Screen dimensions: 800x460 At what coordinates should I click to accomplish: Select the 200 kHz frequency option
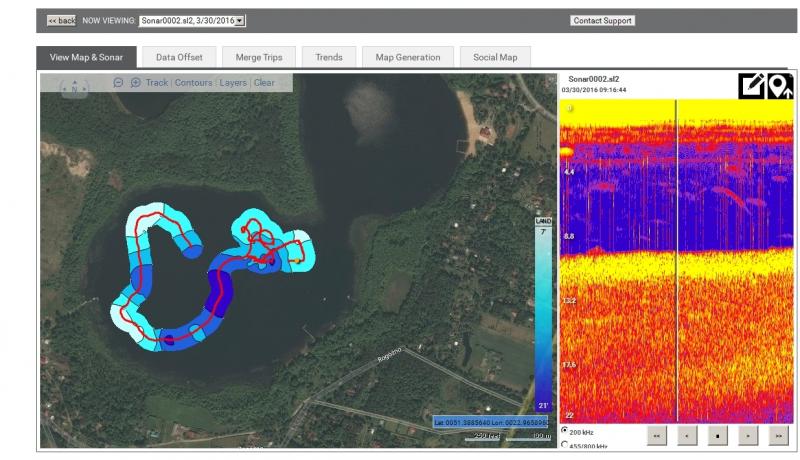coord(566,430)
